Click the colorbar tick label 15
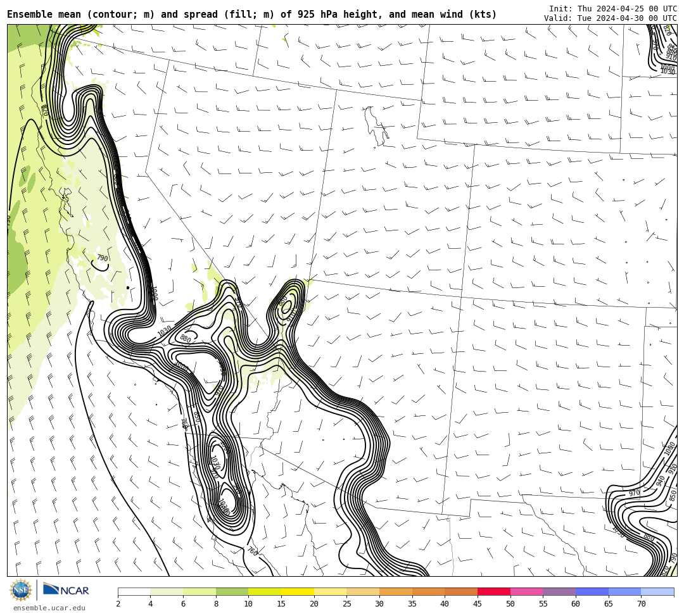This screenshot has width=684, height=616. coord(281,604)
